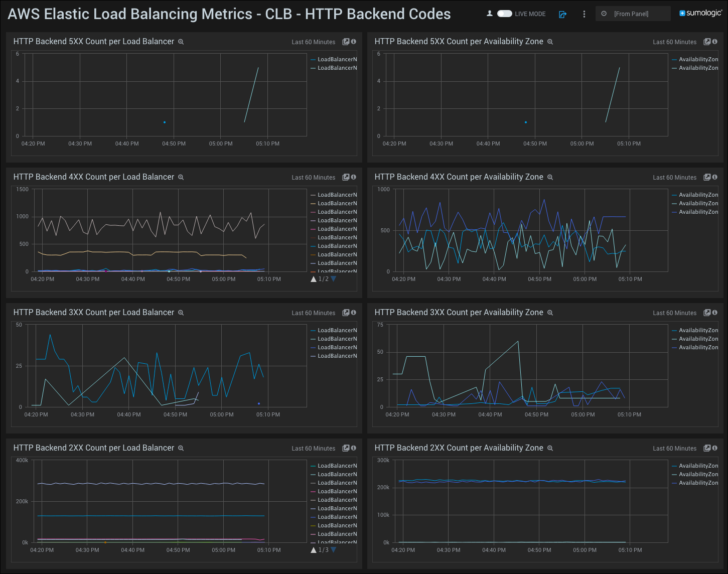Viewport: 728px width, 574px height.
Task: Click the up arrow in 2XX legend pagination
Action: (314, 549)
